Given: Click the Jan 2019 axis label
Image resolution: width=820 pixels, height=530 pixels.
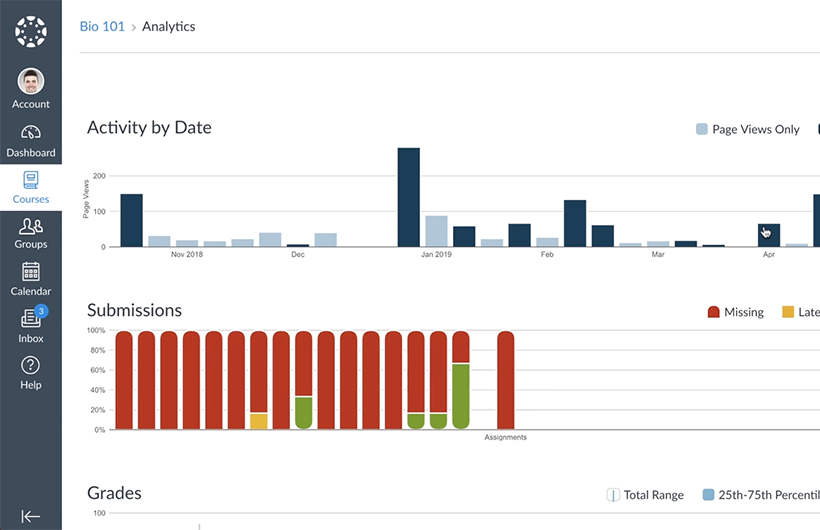Looking at the screenshot, I should (436, 254).
